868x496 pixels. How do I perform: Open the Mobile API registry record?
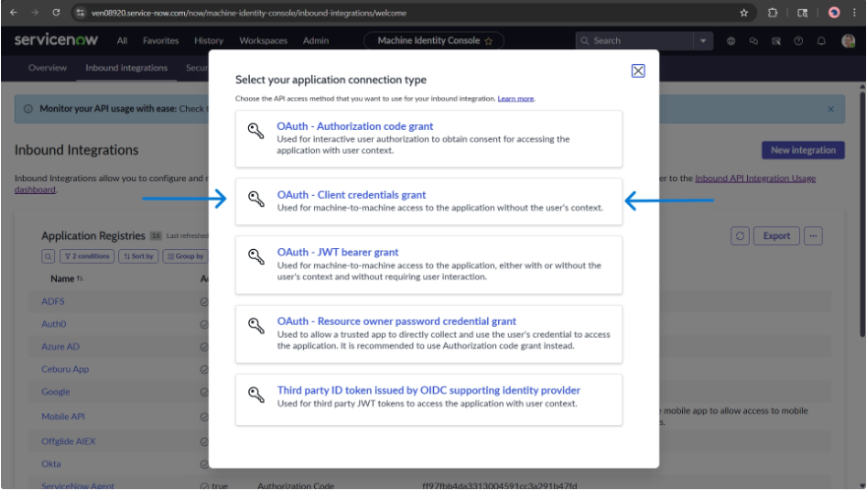63,416
